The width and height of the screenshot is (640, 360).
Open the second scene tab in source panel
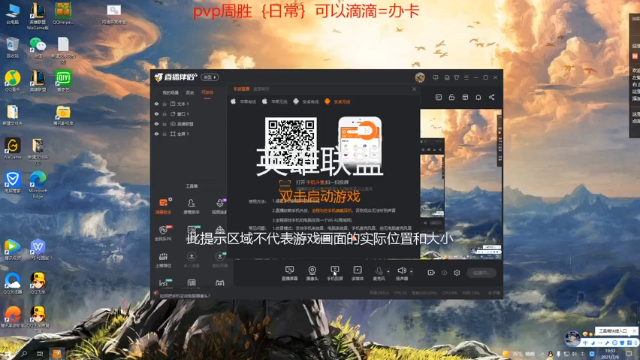190,93
